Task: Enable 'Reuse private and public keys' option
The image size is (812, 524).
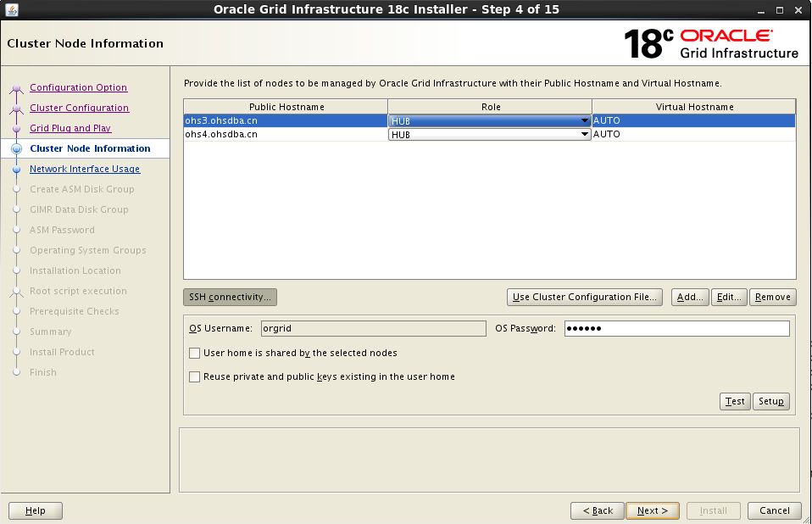Action: coord(195,377)
